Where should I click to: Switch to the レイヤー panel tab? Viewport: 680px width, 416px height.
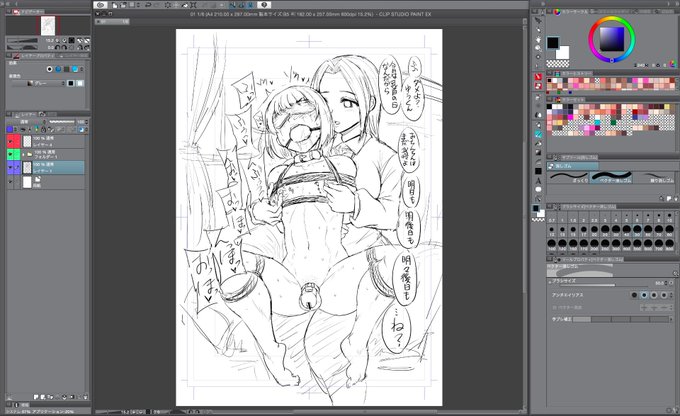click(x=26, y=114)
